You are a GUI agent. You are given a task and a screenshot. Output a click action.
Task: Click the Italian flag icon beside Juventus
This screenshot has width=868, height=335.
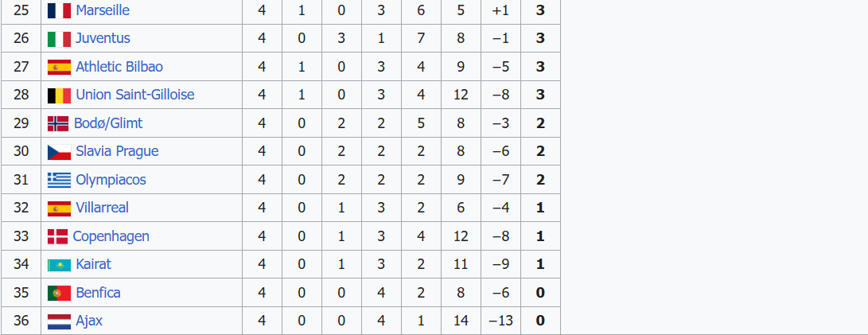click(x=59, y=39)
